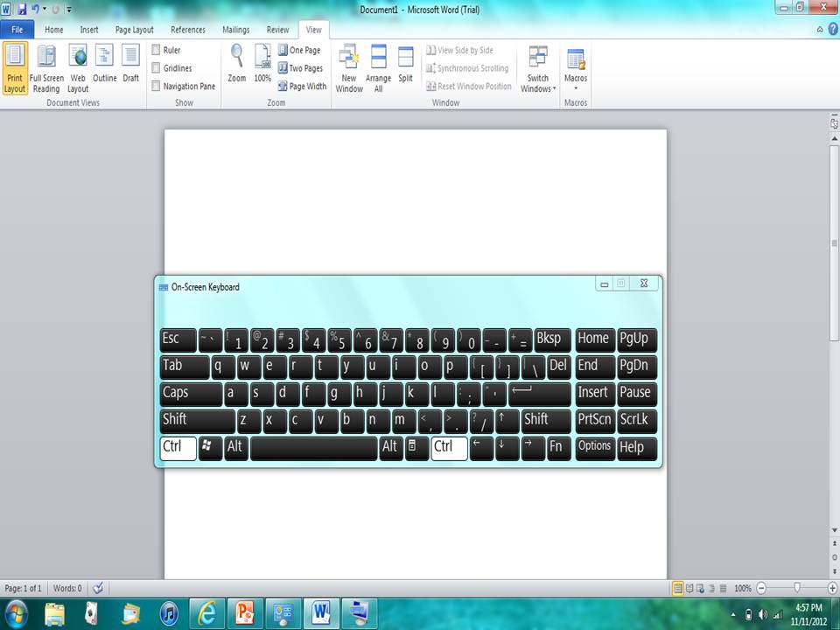Click the clock in the taskbar
Image resolution: width=840 pixels, height=630 pixels.
[808, 614]
